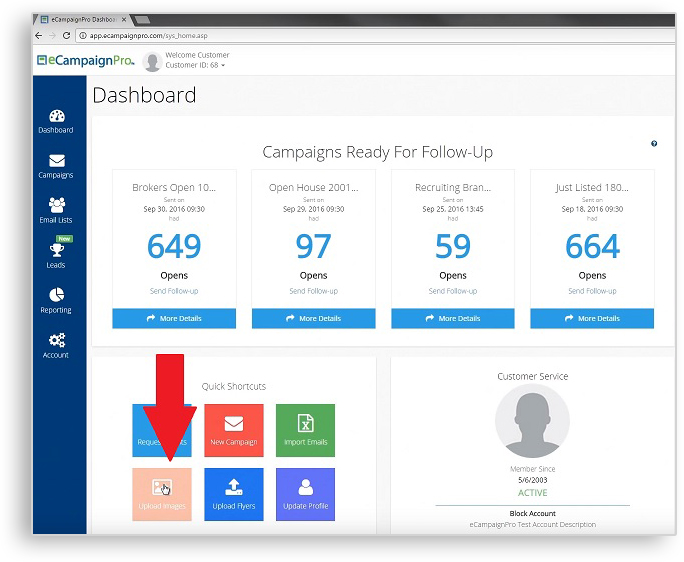Image resolution: width=684 pixels, height=562 pixels.
Task: Close the eCampaignPro Dashboard tab
Action: coord(124,20)
